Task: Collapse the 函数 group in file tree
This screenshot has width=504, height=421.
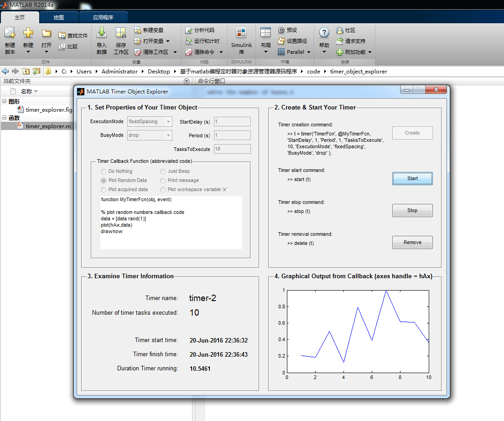Action: pos(4,118)
